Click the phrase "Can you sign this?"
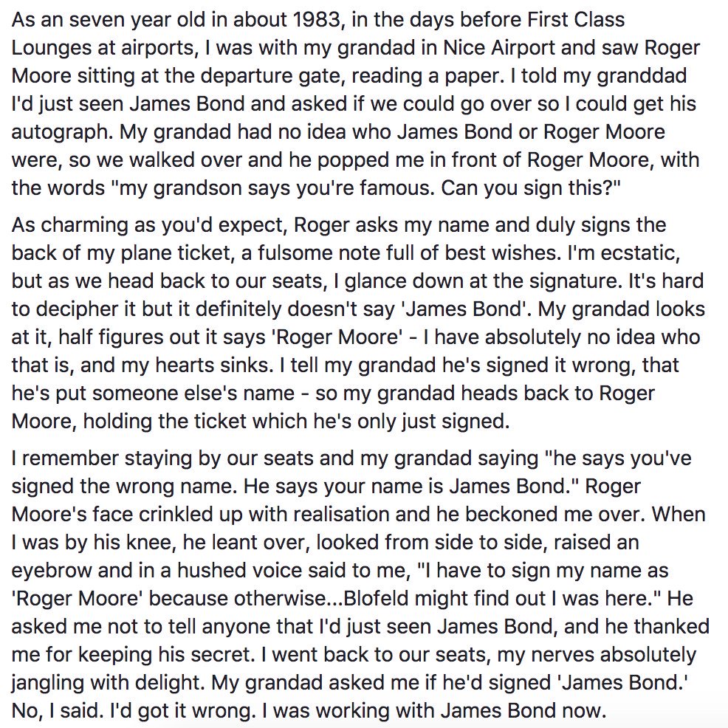 point(531,188)
